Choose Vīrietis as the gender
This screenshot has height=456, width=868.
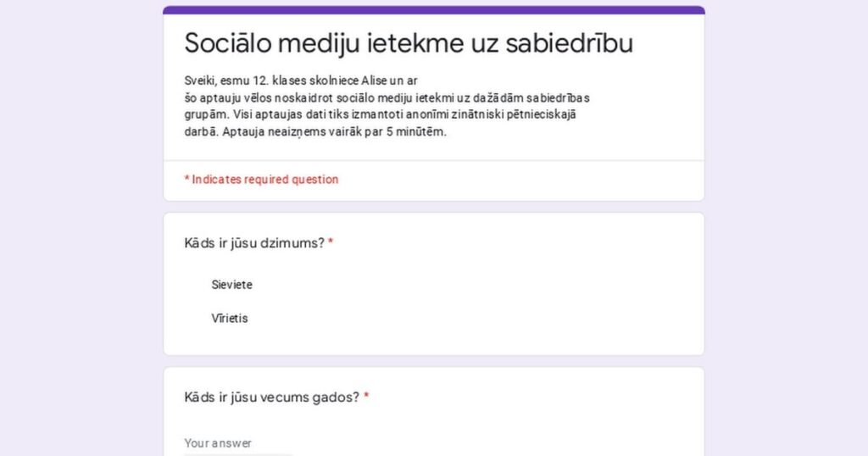click(x=229, y=318)
